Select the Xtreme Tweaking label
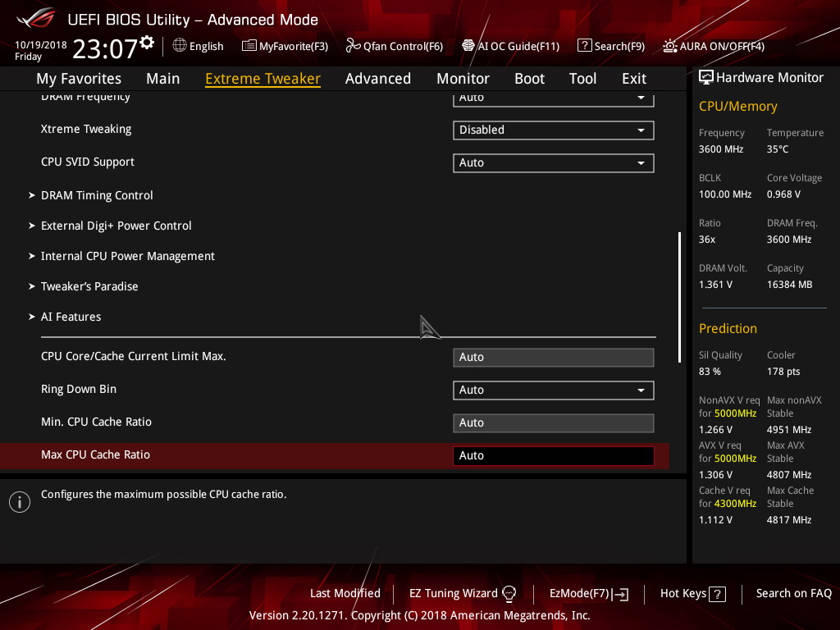 click(x=86, y=130)
